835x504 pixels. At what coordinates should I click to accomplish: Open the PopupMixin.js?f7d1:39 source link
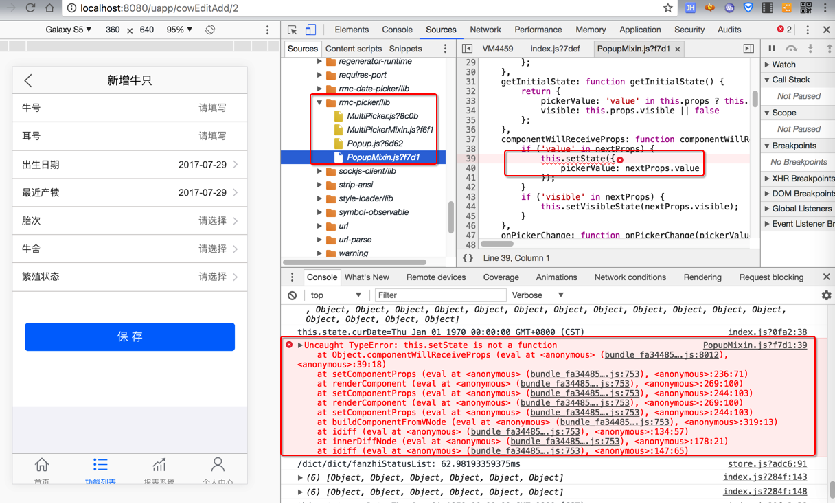[x=755, y=345]
